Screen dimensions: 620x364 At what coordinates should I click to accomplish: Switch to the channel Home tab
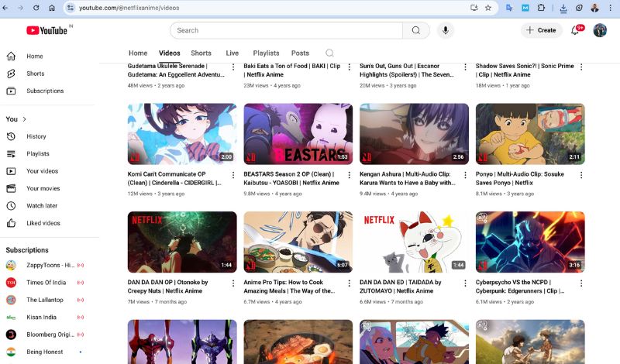[x=138, y=53]
